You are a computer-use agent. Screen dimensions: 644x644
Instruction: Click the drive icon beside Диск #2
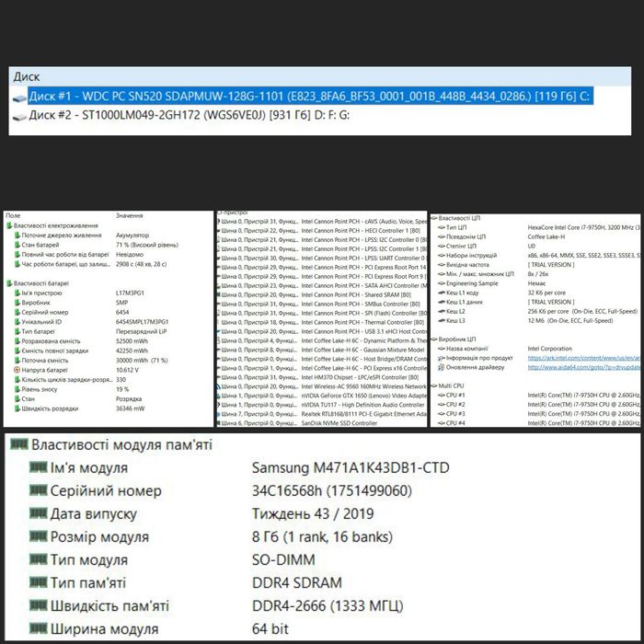coord(19,117)
